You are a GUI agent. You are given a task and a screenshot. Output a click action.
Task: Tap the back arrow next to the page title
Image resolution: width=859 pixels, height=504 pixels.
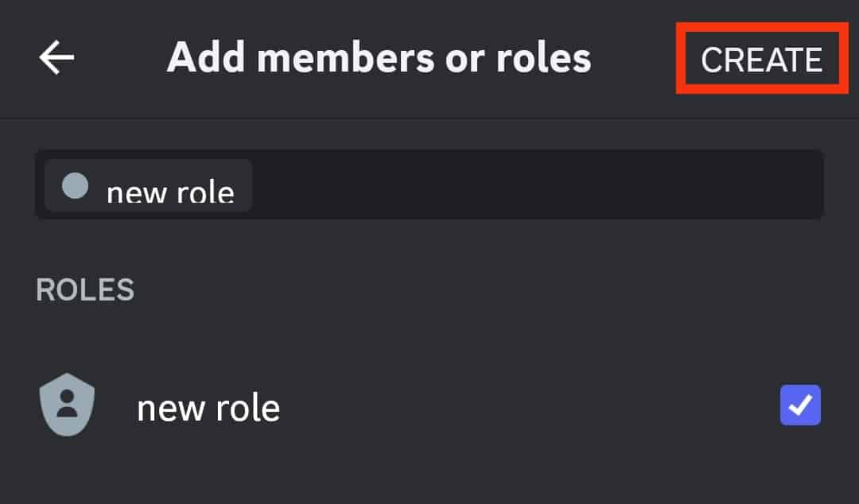click(56, 57)
